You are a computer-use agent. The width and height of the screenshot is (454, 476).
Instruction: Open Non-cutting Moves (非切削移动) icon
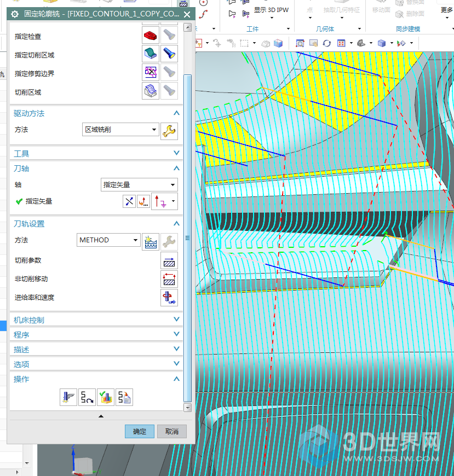[169, 279]
